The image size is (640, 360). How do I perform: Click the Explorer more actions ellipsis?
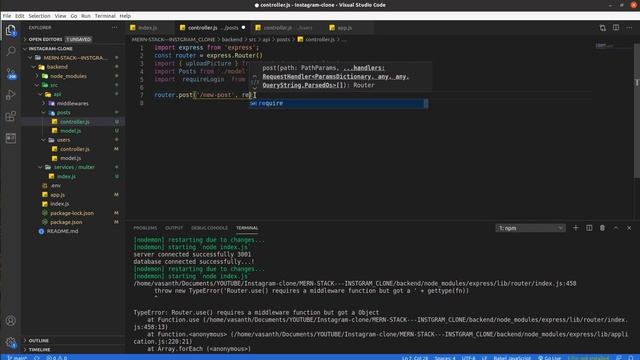tap(115, 27)
